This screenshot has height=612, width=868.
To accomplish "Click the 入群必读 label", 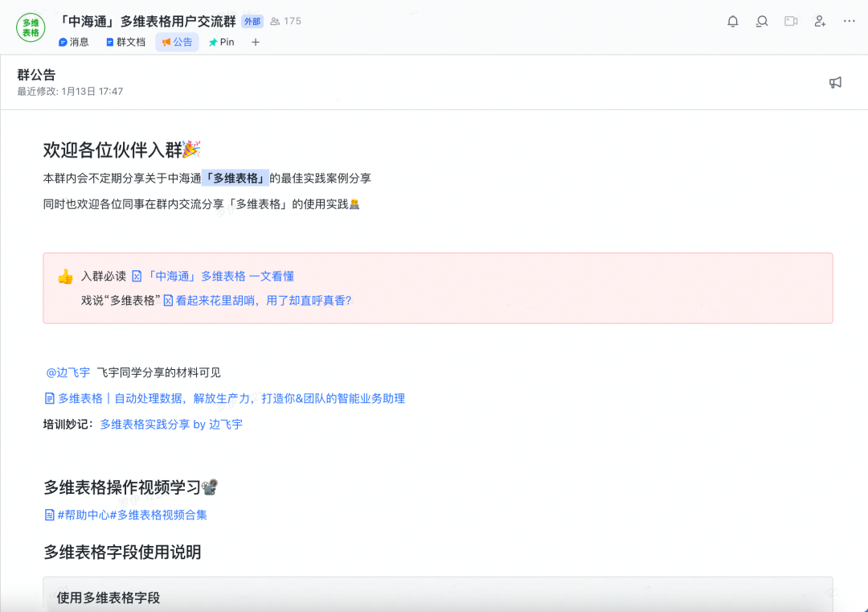I will tap(104, 277).
